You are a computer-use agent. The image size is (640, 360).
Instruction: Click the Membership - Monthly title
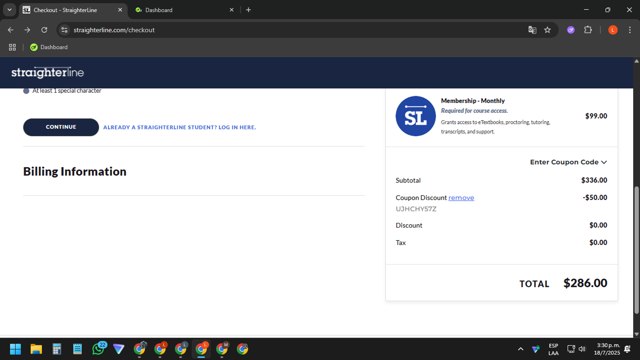(473, 100)
